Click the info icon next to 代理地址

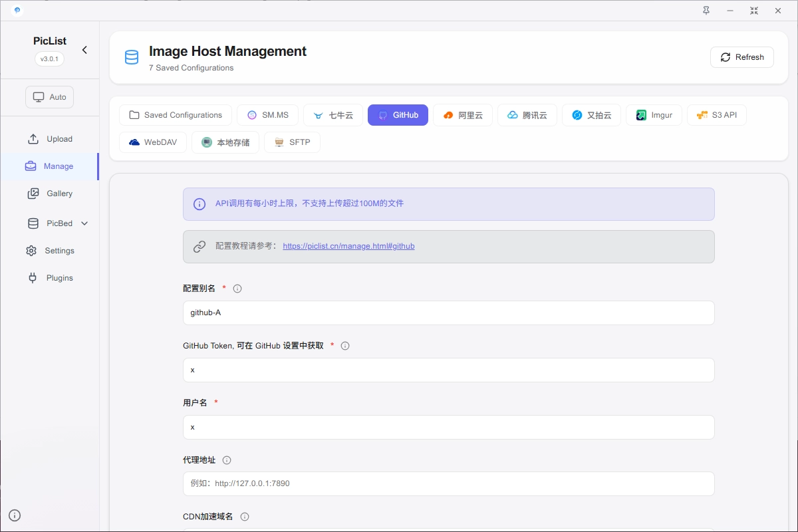tap(227, 460)
